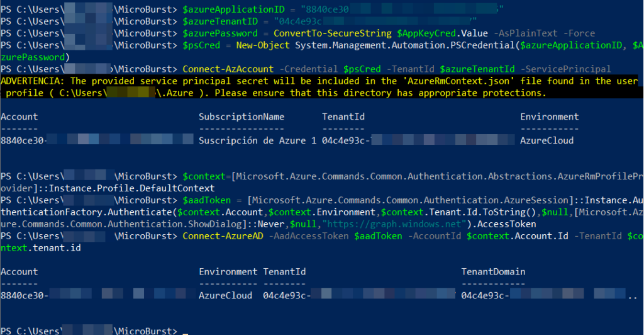Click the $azureApplicationID variable assignment
Screen dimensions: 644x335
(x=233, y=9)
